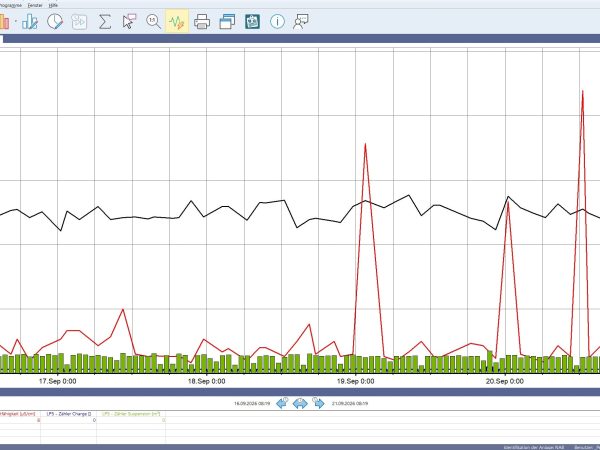Open the bar chart edit tool

[30, 21]
